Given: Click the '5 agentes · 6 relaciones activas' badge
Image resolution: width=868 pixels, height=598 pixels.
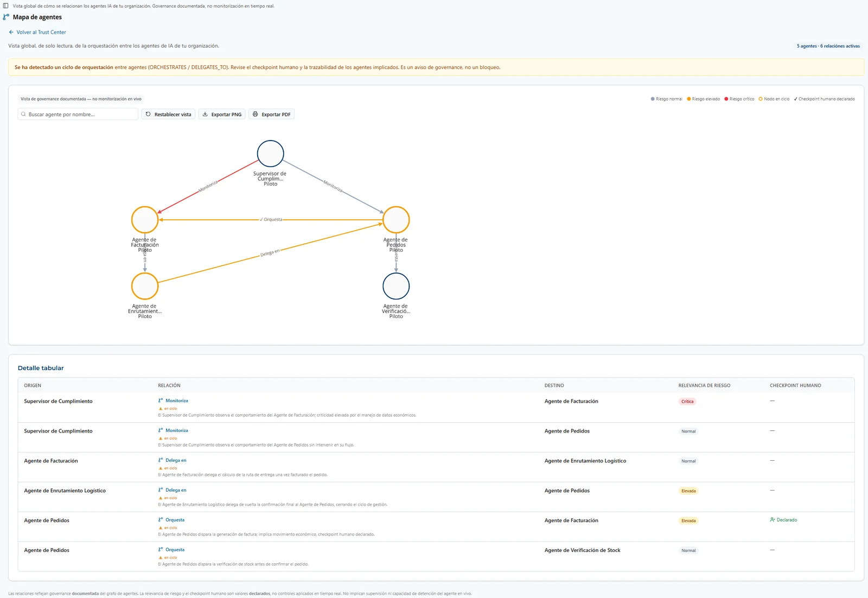Looking at the screenshot, I should click(828, 46).
